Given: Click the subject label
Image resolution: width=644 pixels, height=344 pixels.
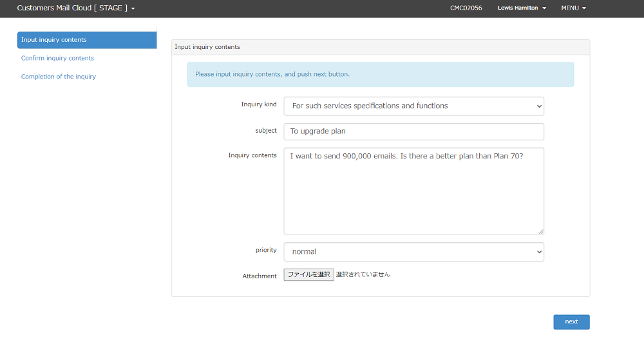Looking at the screenshot, I should point(266,130).
